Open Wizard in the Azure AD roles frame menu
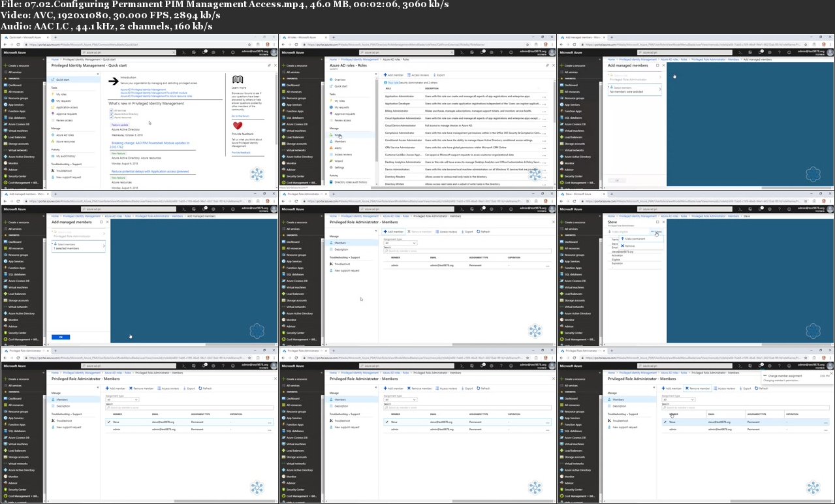Viewport: 835px width, 504px height. (339, 161)
